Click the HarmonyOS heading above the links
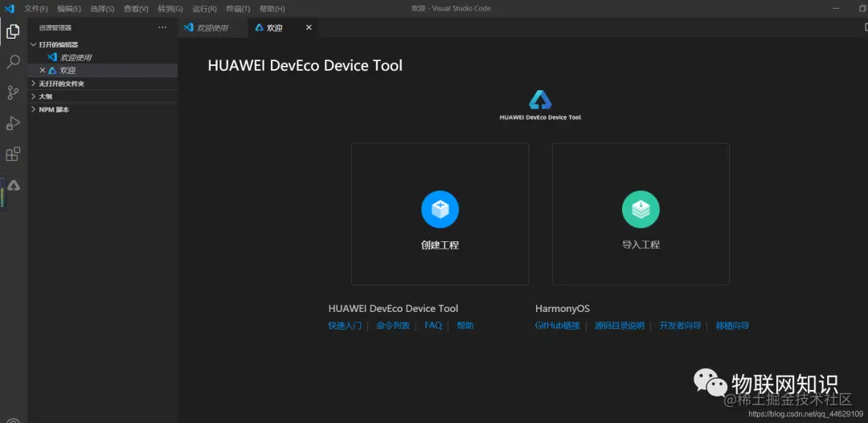Viewport: 868px width, 423px height. coord(563,308)
